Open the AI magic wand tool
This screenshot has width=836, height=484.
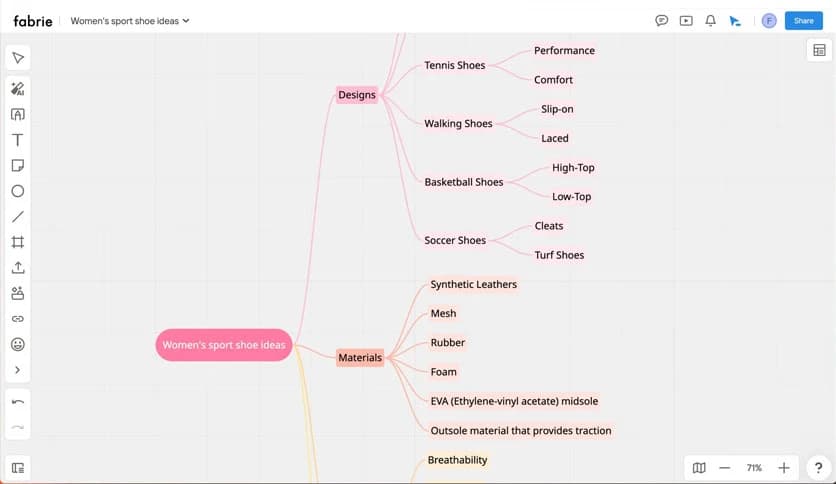pos(18,89)
